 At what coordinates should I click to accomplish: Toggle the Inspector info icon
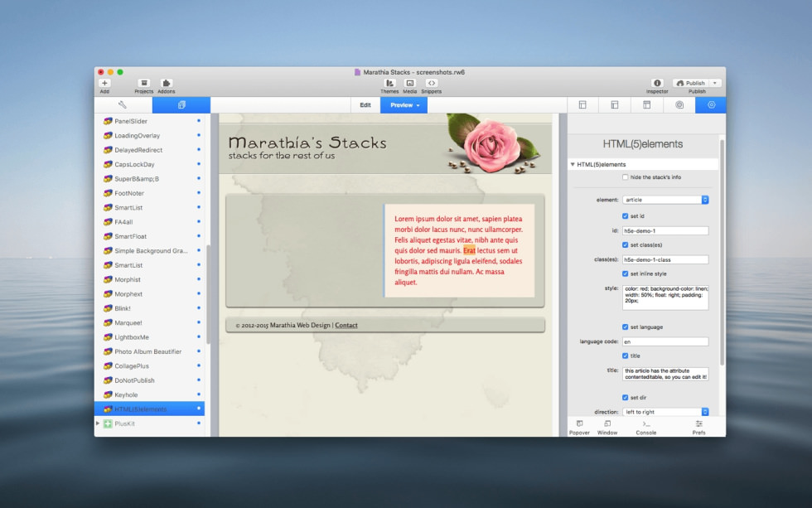coord(657,83)
